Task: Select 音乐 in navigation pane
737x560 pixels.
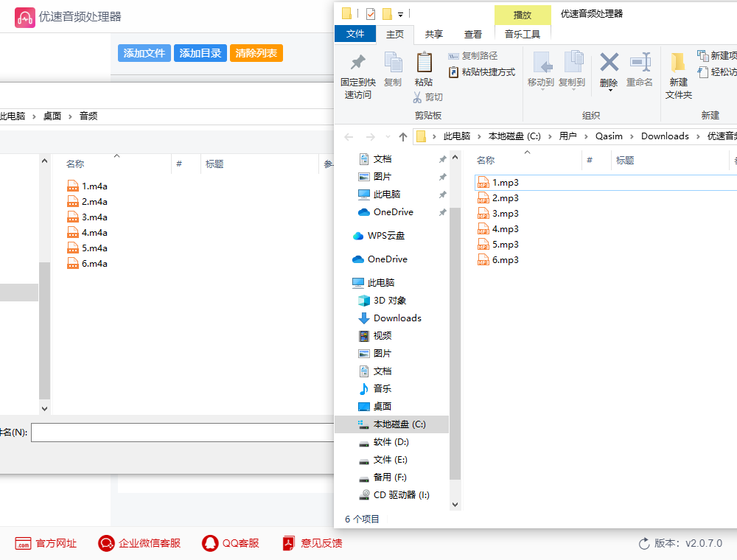Action: coord(375,389)
